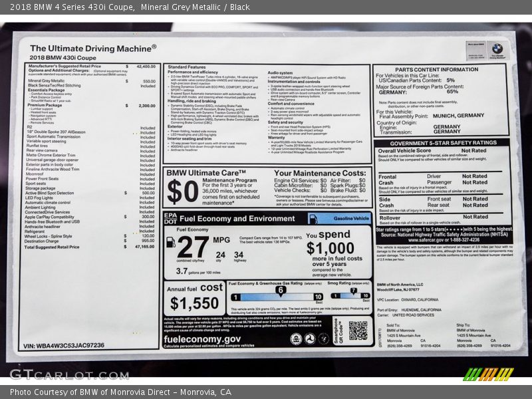Click 'Performance and efficiency' subheading
The width and height of the screenshot is (532, 399).
[x=193, y=72]
